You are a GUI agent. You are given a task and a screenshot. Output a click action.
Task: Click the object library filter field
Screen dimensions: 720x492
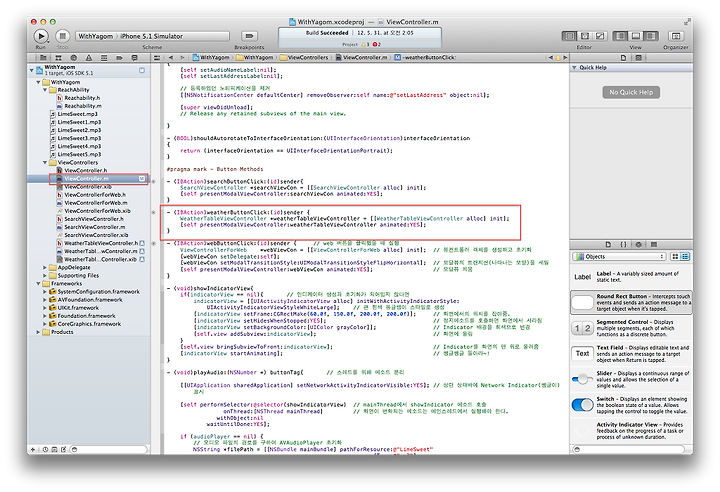pyautogui.click(x=629, y=449)
